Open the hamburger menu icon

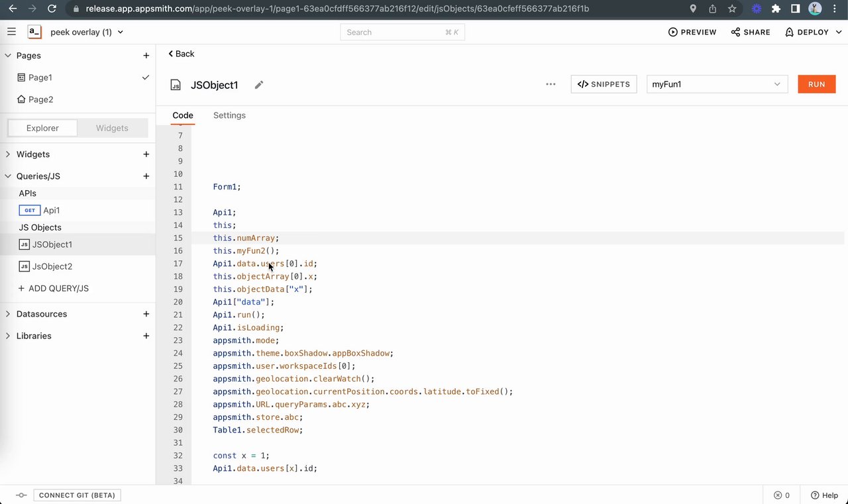(11, 32)
